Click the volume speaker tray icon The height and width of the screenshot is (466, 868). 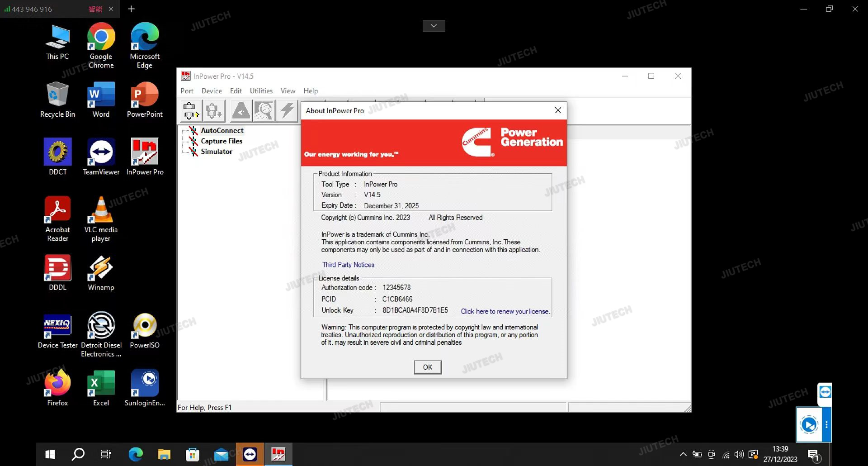[739, 454]
